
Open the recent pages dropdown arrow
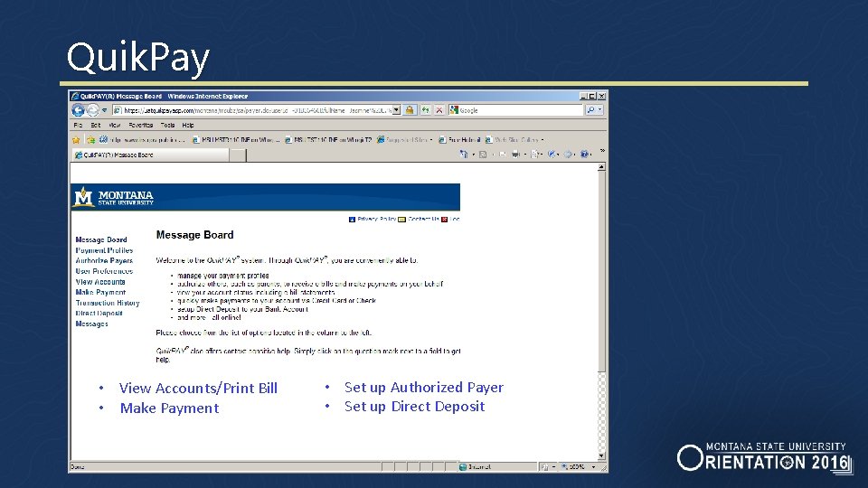coord(104,110)
